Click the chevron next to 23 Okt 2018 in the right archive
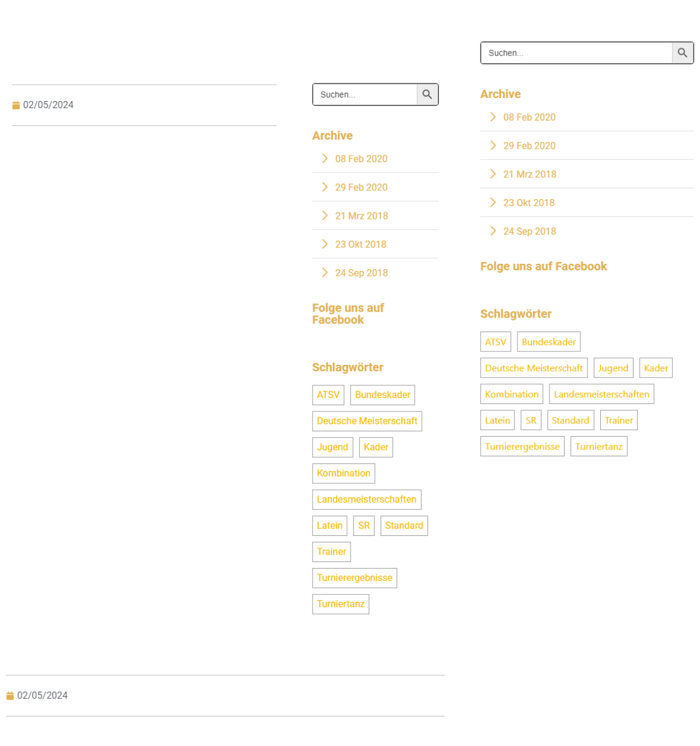The height and width of the screenshot is (746, 700). pyautogui.click(x=493, y=202)
